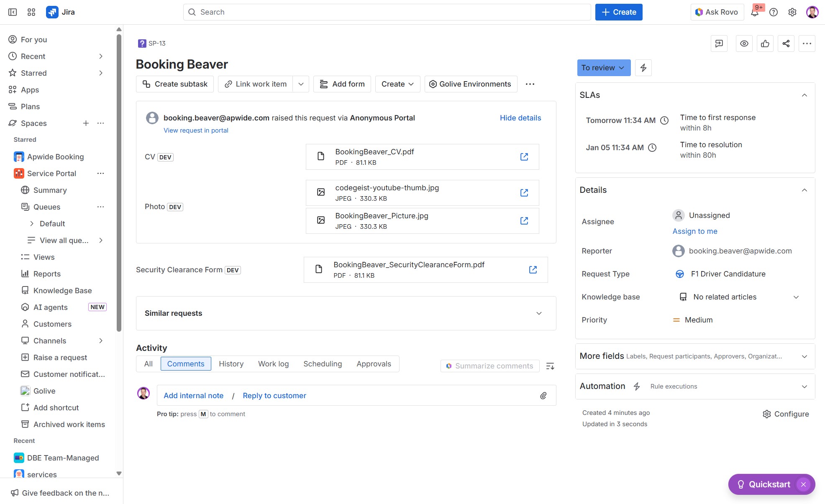Toggle the watch eye icon
The image size is (825, 504).
[744, 43]
